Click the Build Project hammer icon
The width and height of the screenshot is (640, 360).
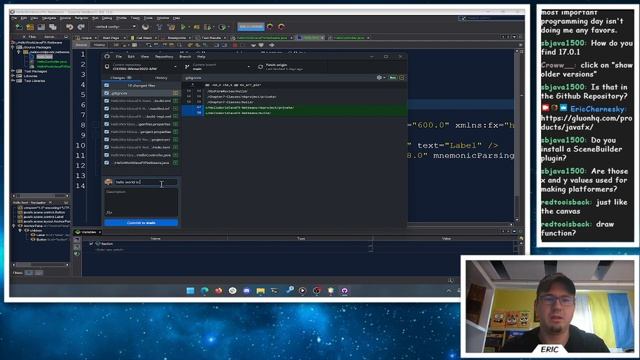(x=160, y=27)
